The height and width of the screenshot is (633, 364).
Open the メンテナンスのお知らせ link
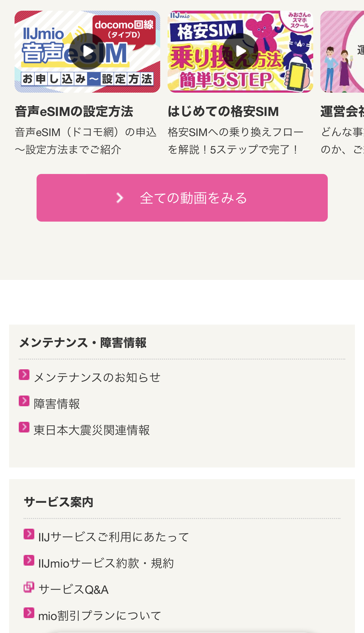97,377
